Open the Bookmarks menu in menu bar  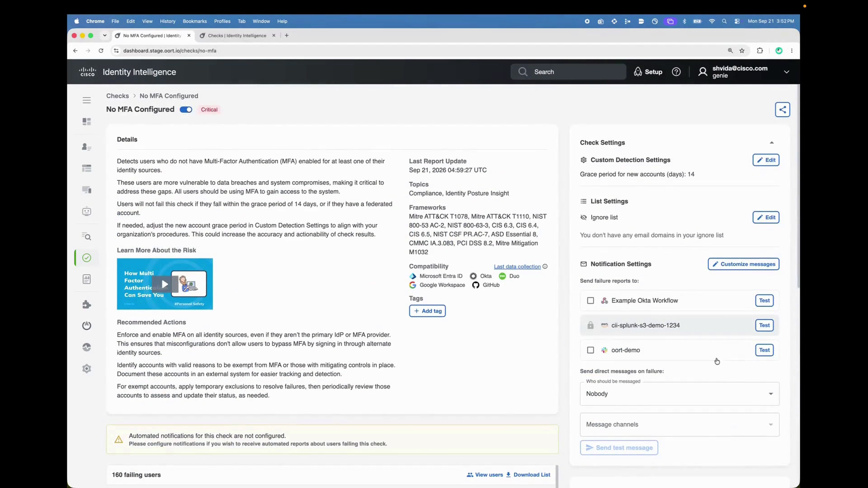195,21
